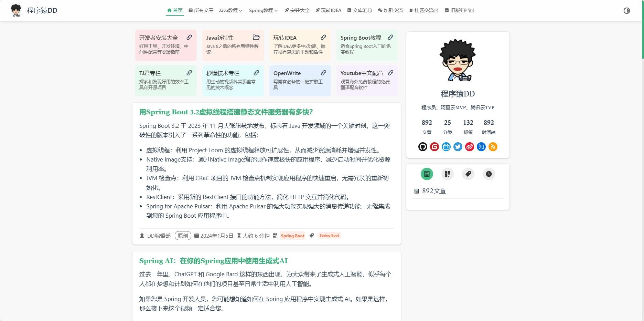This screenshot has height=321, width=644.
Task: Click the hourglass reading-time icon
Action: (x=239, y=236)
